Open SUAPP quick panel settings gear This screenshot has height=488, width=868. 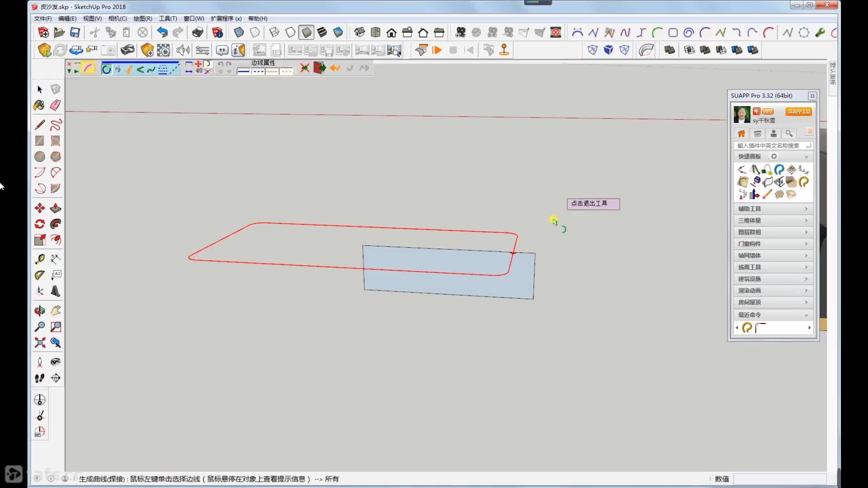pyautogui.click(x=774, y=156)
